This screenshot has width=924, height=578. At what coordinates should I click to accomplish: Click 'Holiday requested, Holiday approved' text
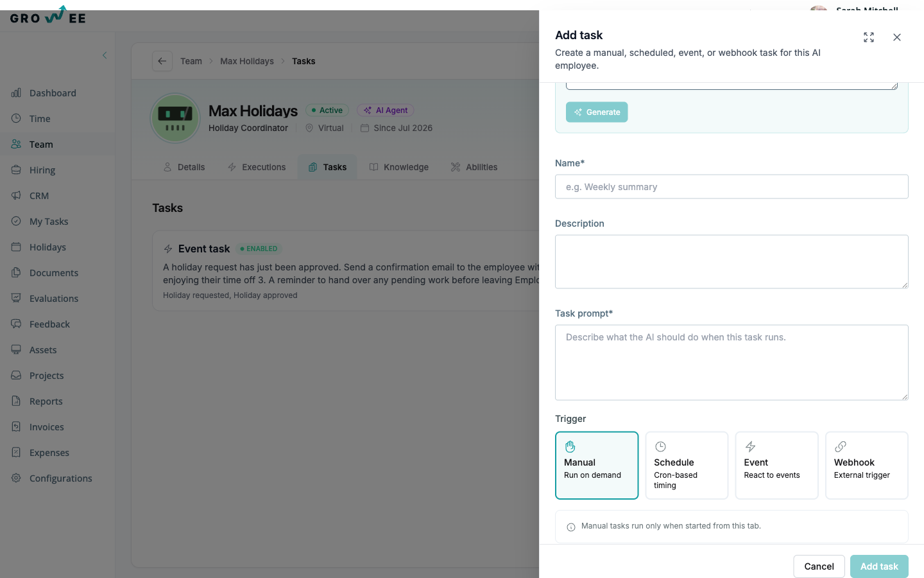tap(230, 295)
